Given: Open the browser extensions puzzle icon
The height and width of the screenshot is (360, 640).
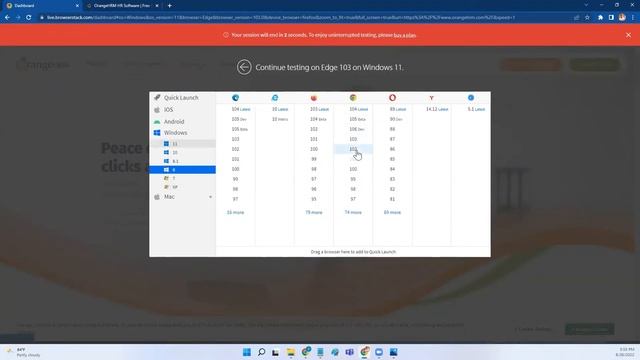Looking at the screenshot, I should click(x=600, y=18).
